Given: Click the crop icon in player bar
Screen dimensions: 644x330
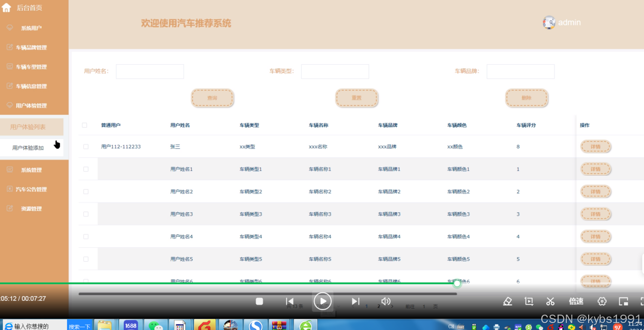Looking at the screenshot, I should [529, 301].
